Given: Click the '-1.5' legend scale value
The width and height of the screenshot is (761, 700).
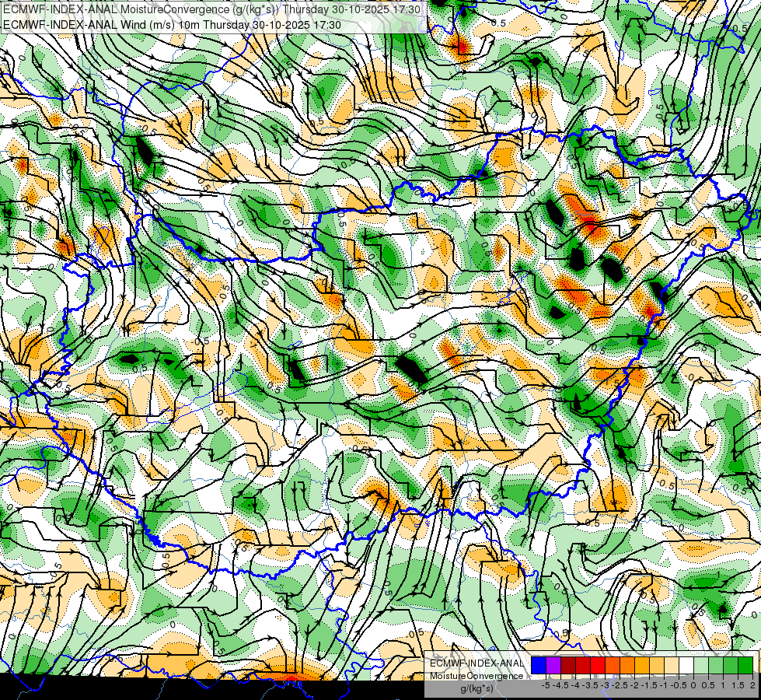Looking at the screenshot, I should tap(649, 685).
